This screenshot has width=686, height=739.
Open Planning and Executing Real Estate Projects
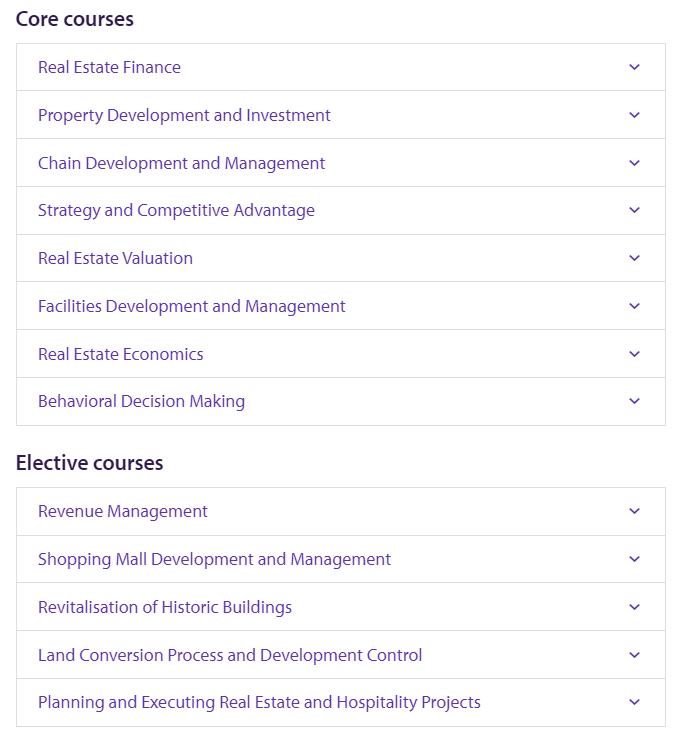[x=341, y=702]
